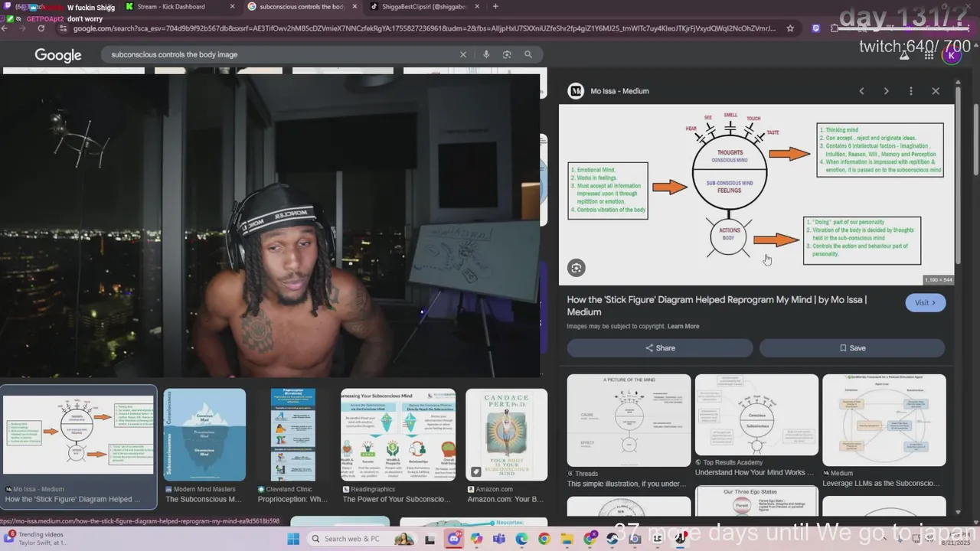Select Mo Issa stick figure result thumbnail
This screenshot has height=551, width=980.
click(78, 435)
